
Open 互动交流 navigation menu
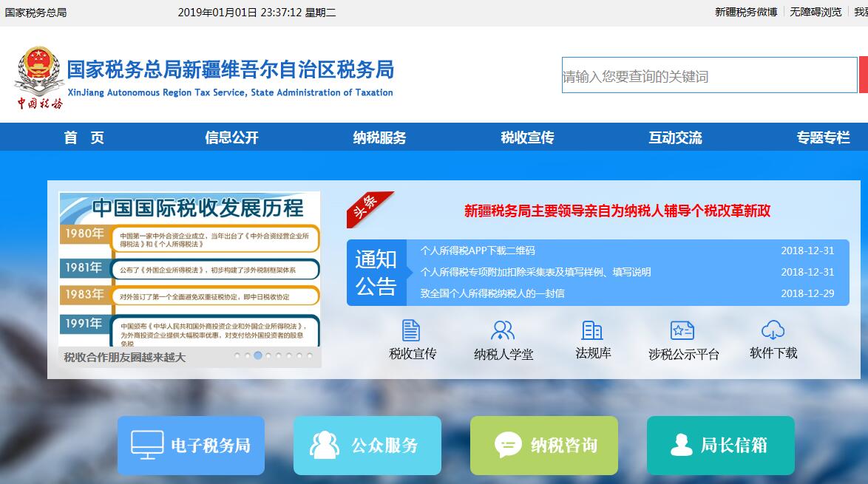click(x=675, y=137)
